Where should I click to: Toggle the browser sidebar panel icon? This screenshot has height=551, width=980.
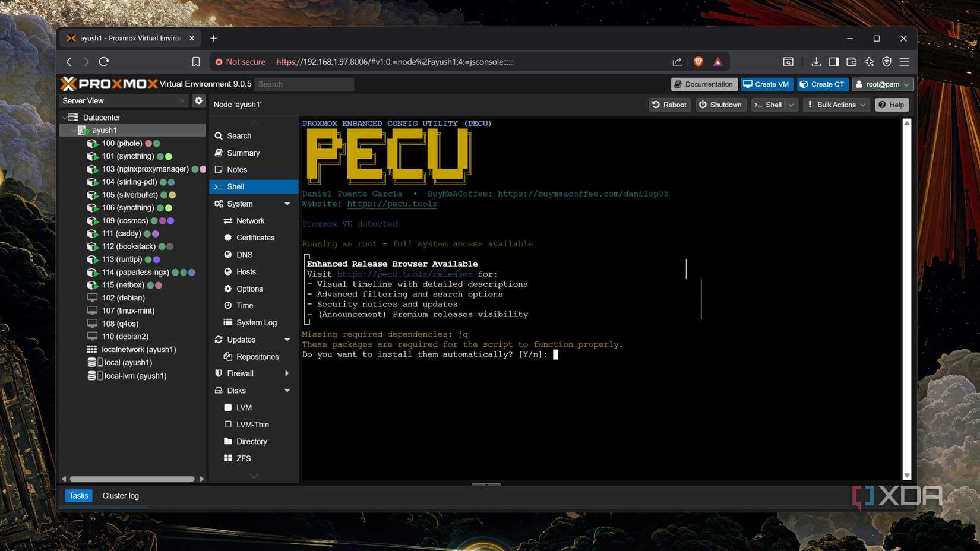click(834, 62)
